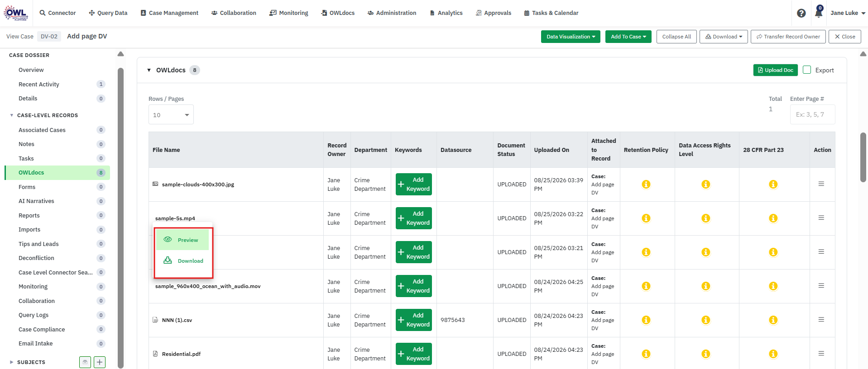Show 28 CFR Part 23 info for sample-5s.mp4

click(x=773, y=218)
